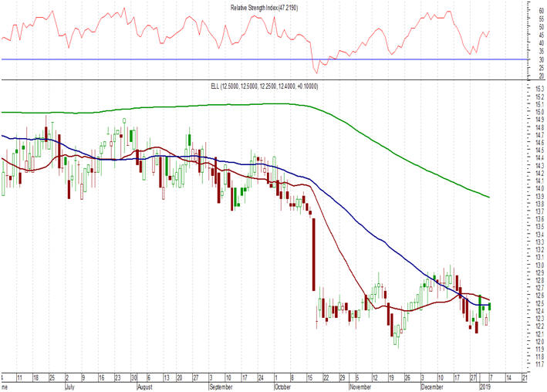Click the 23 date tick label

coord(118,378)
